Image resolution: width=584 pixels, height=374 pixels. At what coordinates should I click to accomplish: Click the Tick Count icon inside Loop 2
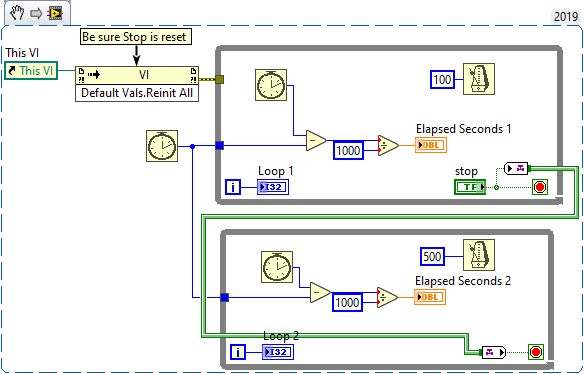[277, 267]
